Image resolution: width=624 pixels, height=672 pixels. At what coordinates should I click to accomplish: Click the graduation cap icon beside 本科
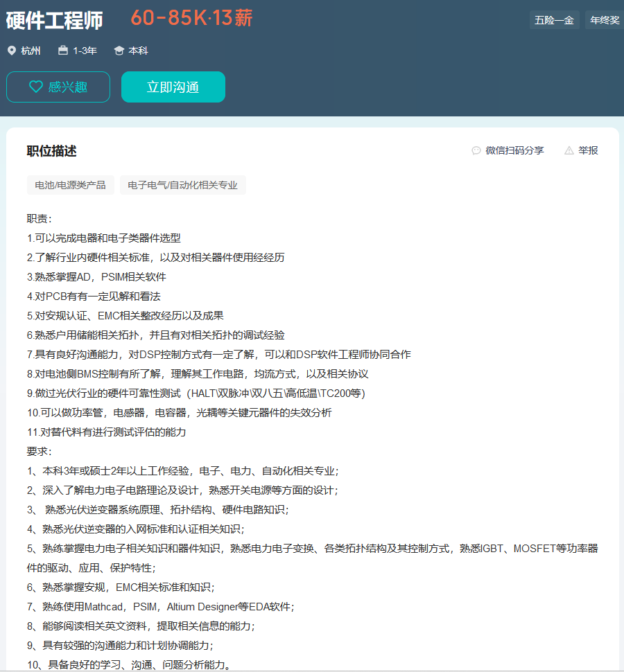coord(119,51)
